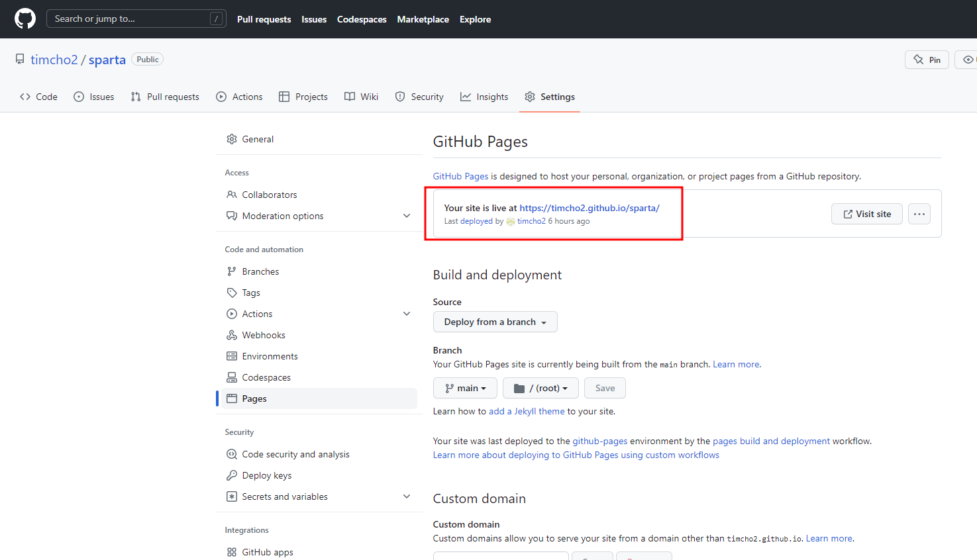Open the Wiki tab
The height and width of the screenshot is (560, 977).
click(x=361, y=97)
